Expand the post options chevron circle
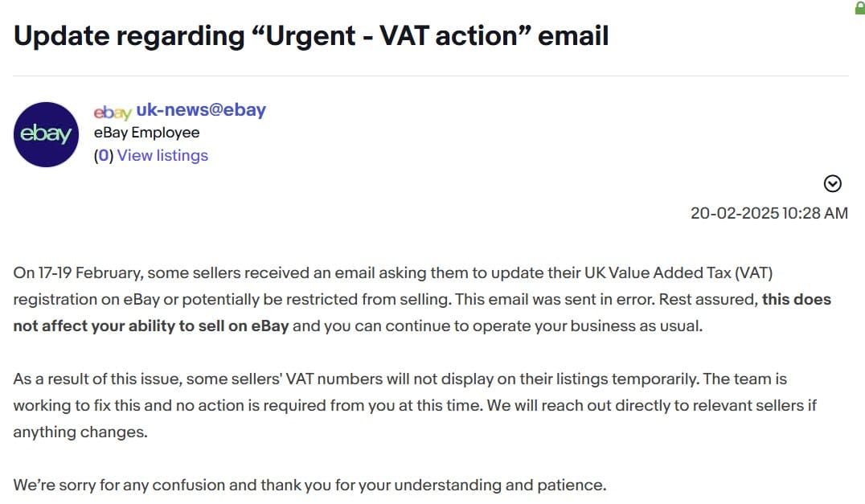 coord(833,183)
